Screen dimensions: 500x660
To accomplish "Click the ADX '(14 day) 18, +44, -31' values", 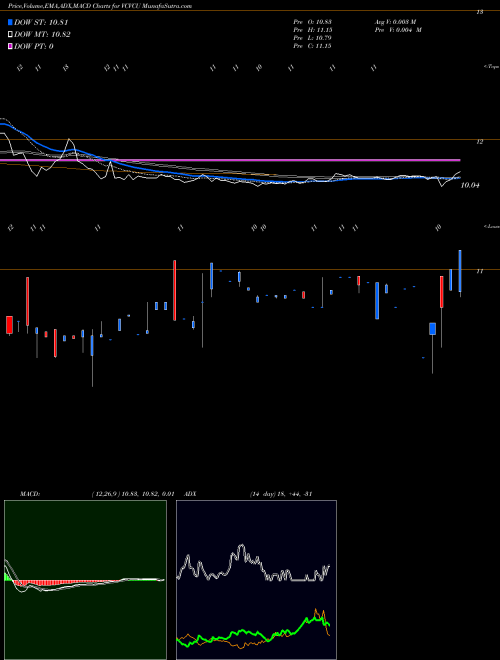I will tap(281, 494).
